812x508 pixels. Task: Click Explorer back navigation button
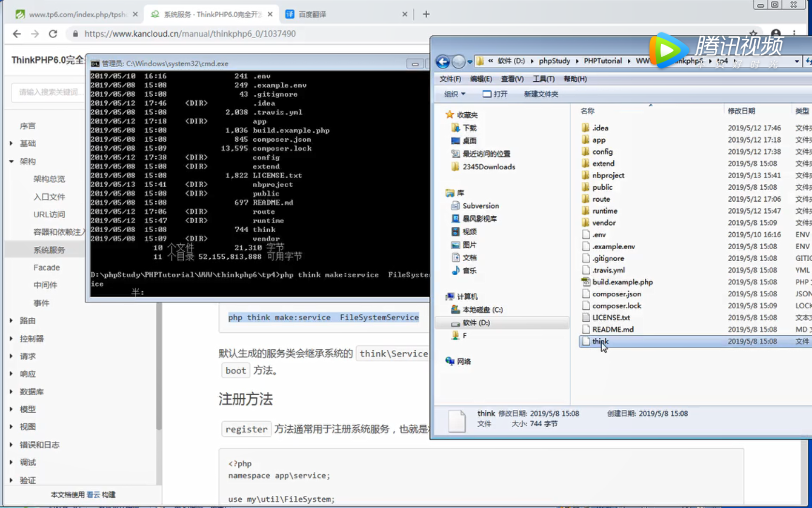click(443, 61)
